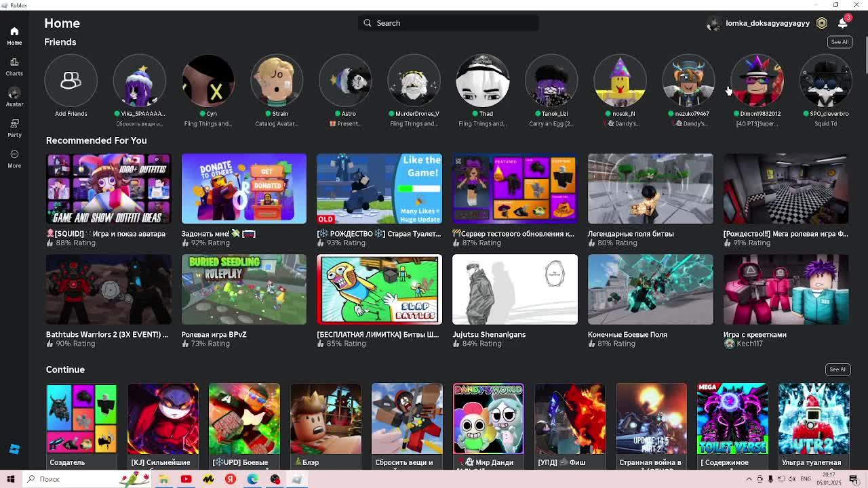Focus the Search field

pyautogui.click(x=448, y=23)
